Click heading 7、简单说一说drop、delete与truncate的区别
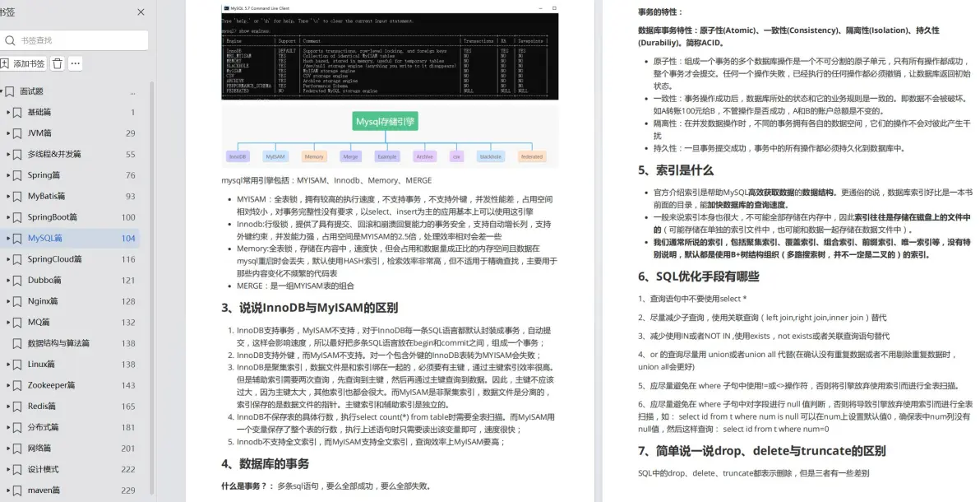This screenshot has height=502, width=980. [x=762, y=451]
